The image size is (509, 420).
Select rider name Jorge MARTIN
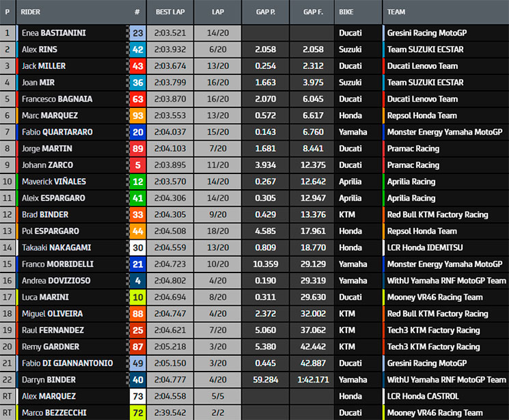click(x=47, y=149)
